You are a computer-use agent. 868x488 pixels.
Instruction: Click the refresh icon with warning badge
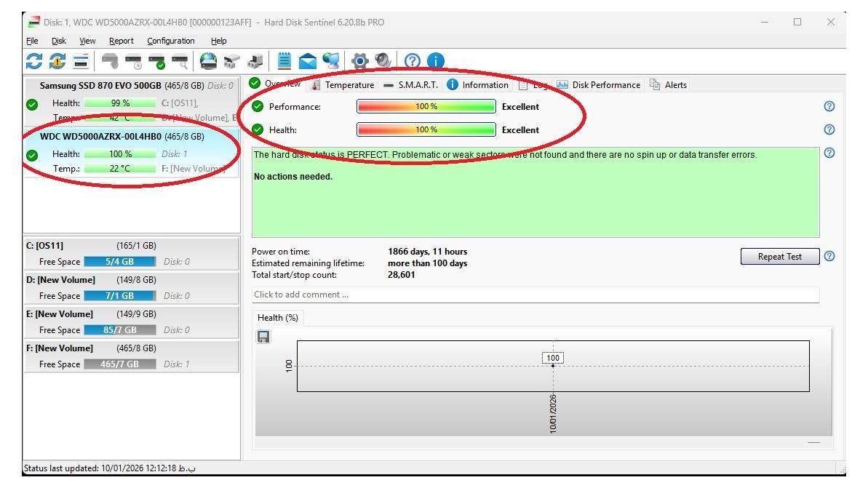(57, 61)
